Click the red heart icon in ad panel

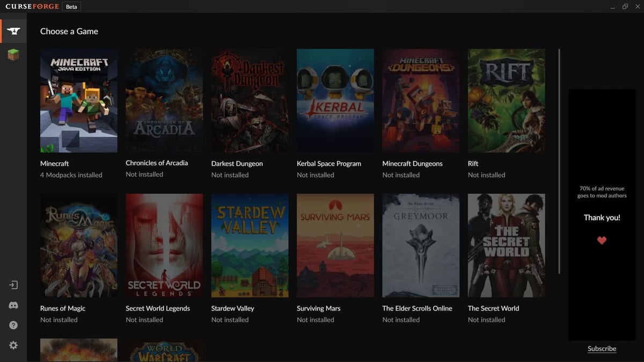[602, 240]
